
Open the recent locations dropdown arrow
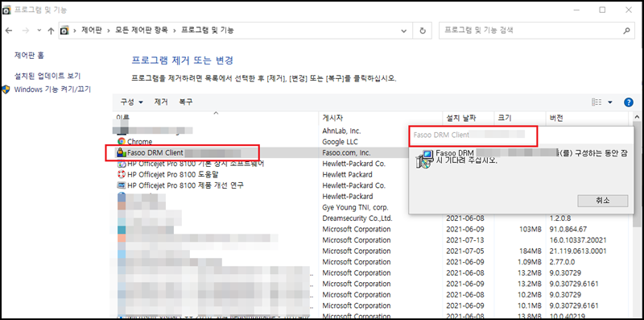click(39, 31)
